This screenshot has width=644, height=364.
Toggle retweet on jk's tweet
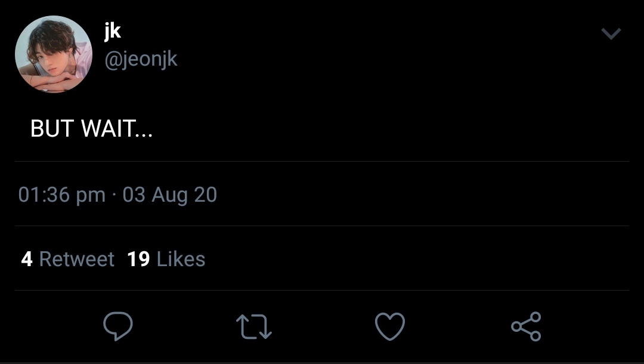[254, 327]
